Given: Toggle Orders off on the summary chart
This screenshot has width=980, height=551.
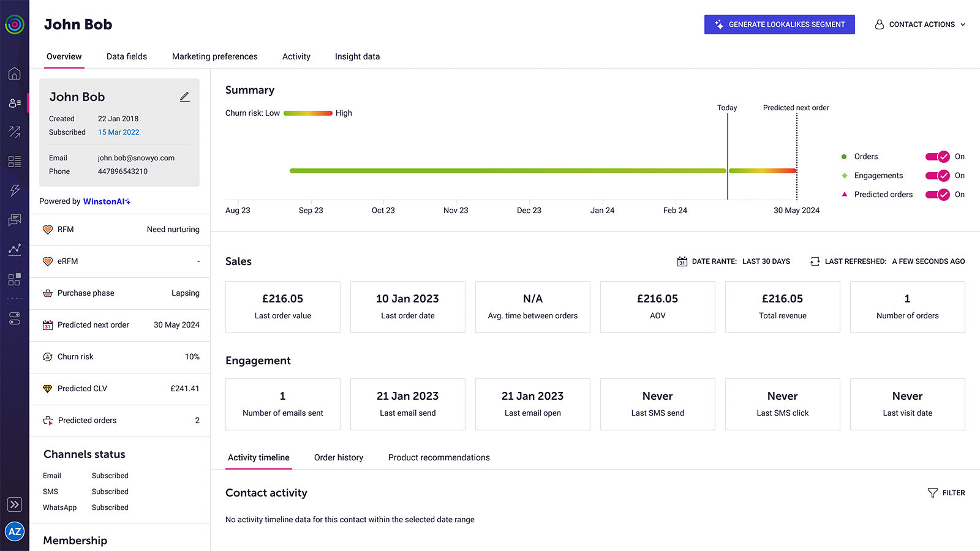Looking at the screenshot, I should click(937, 157).
